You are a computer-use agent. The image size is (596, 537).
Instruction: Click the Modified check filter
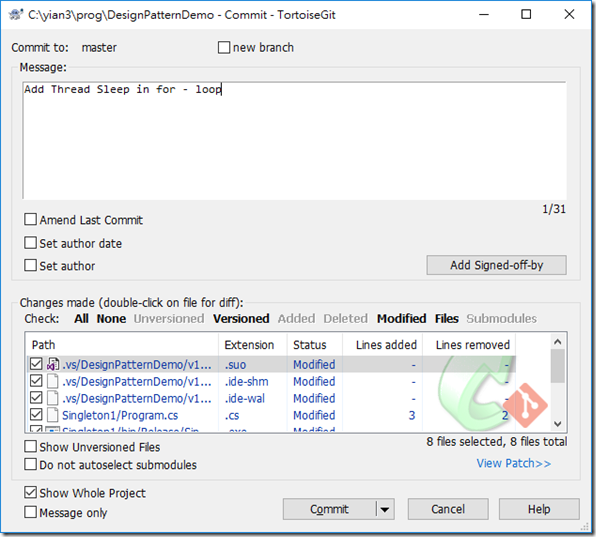[x=401, y=318]
